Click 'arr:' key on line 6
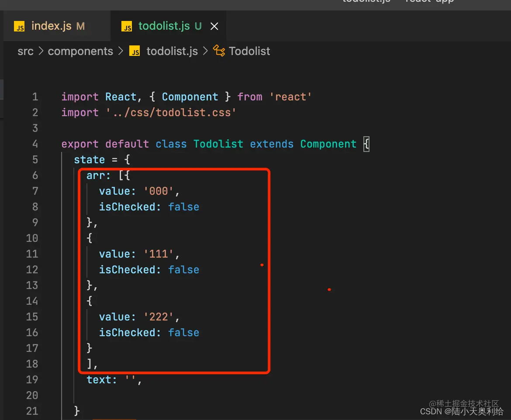Viewport: 511px width, 420px height. click(x=98, y=176)
